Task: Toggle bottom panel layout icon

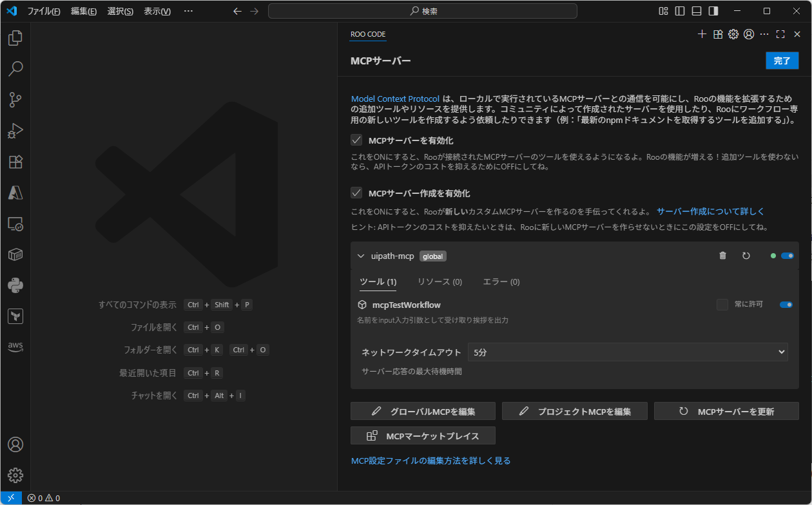Action: 697,11
